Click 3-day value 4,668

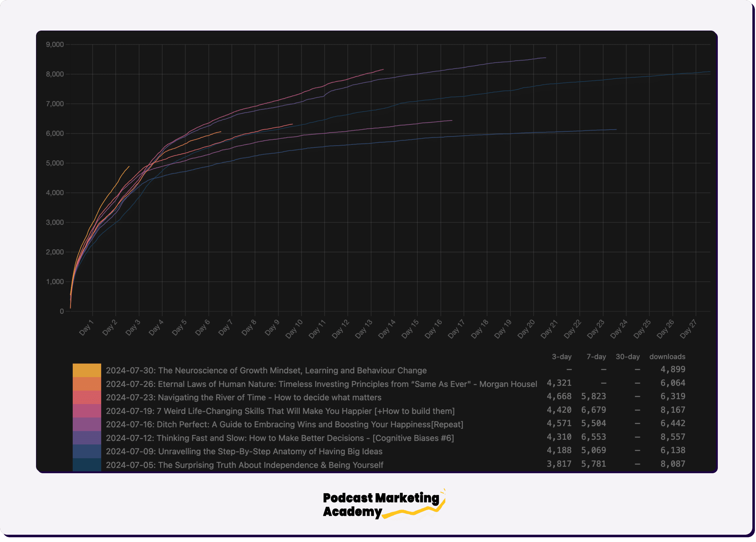pyautogui.click(x=559, y=396)
